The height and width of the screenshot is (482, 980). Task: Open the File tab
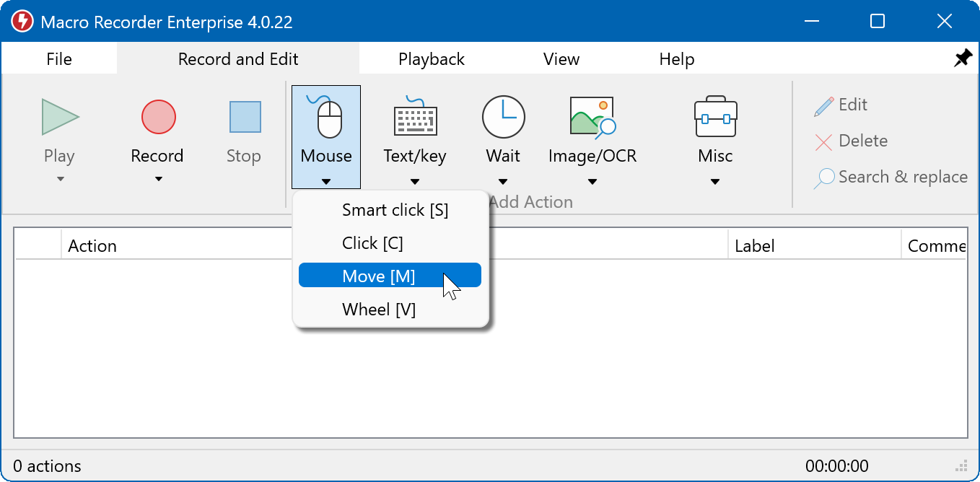pos(59,59)
